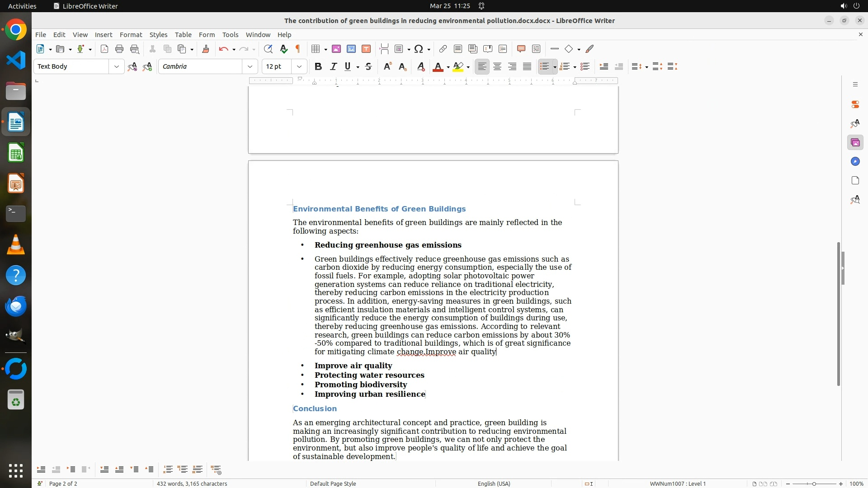
Task: Click the Export as PDF icon
Action: [x=104, y=49]
